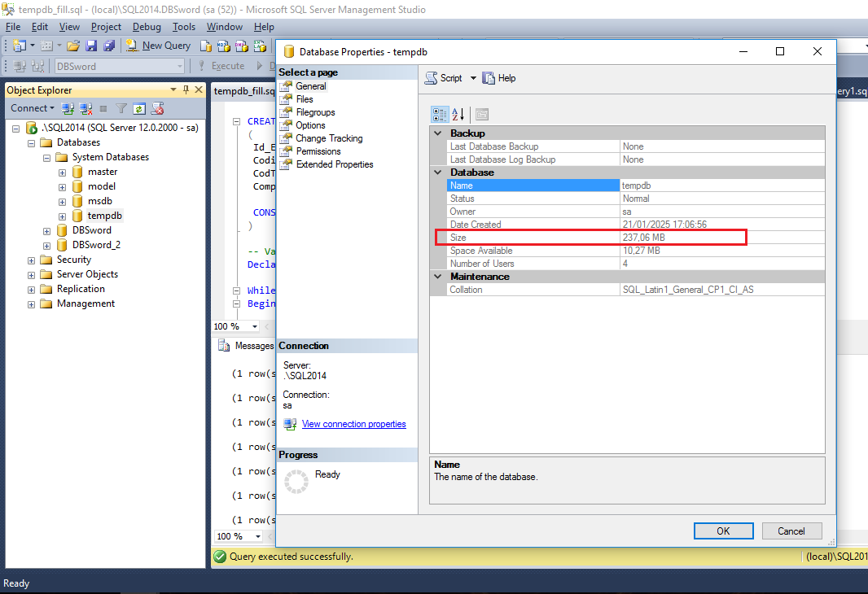Click the Alphabetical sort icon in properties grid
868x594 pixels.
click(458, 115)
